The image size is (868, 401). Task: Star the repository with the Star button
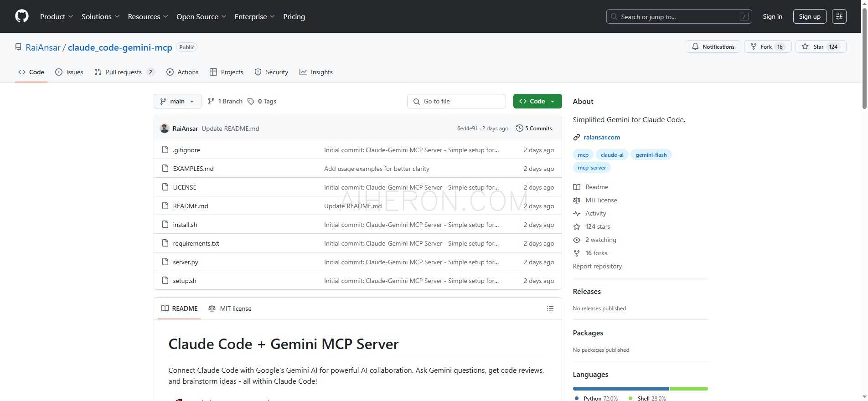pyautogui.click(x=821, y=46)
